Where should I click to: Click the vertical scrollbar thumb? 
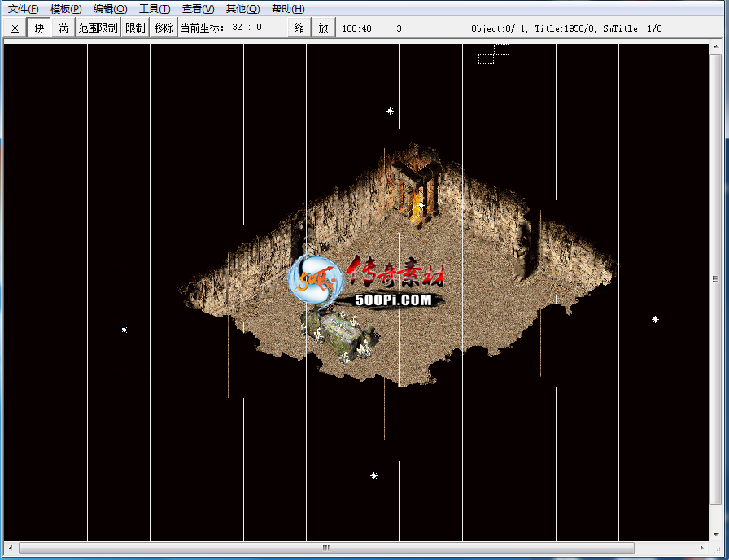pyautogui.click(x=715, y=279)
